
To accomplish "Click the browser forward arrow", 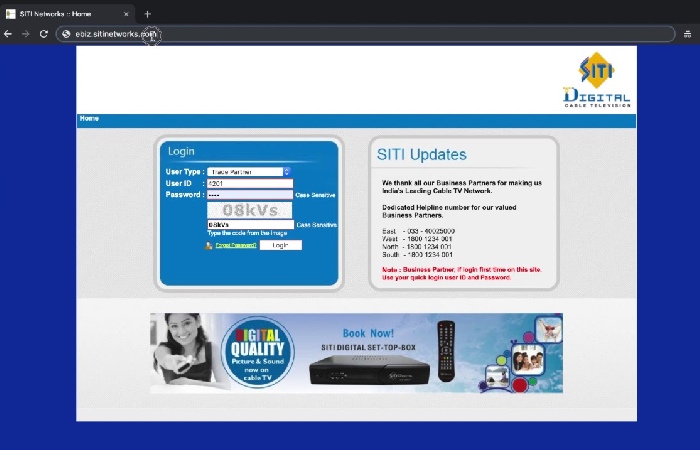I will [x=25, y=34].
